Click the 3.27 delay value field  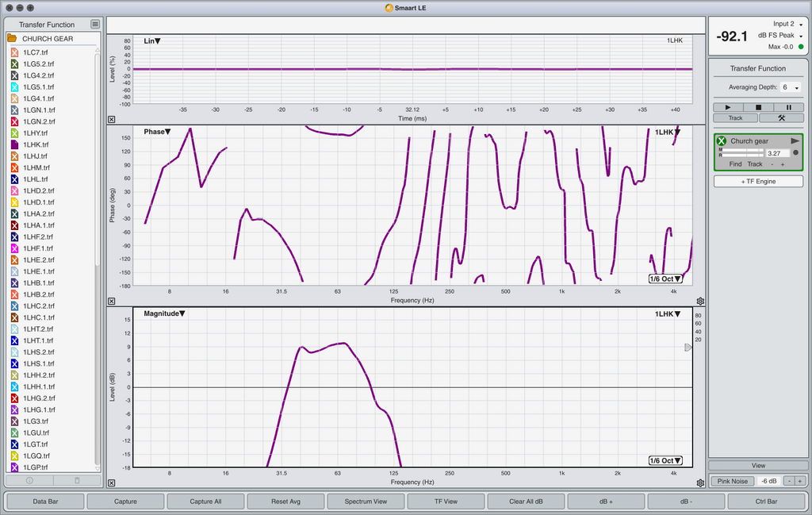pos(777,153)
